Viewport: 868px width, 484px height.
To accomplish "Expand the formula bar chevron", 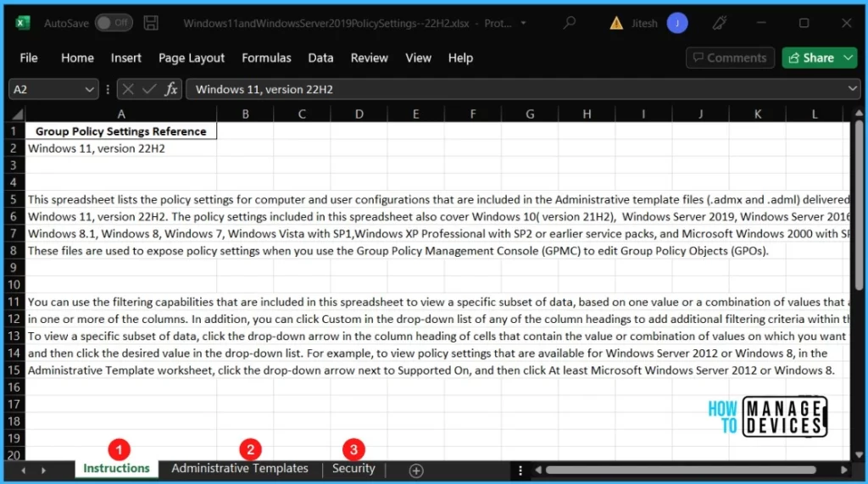I will 853,89.
